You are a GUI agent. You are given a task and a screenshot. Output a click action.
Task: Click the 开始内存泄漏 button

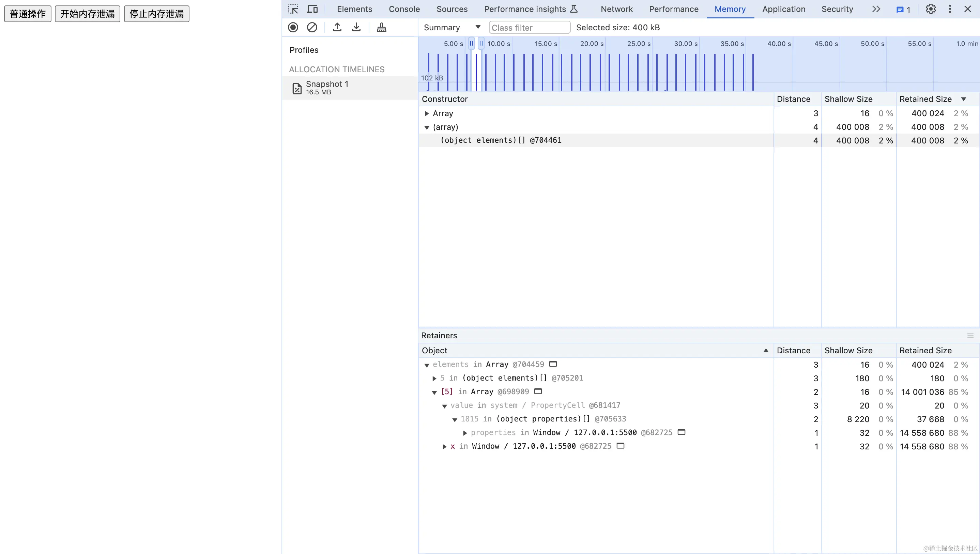coord(88,14)
